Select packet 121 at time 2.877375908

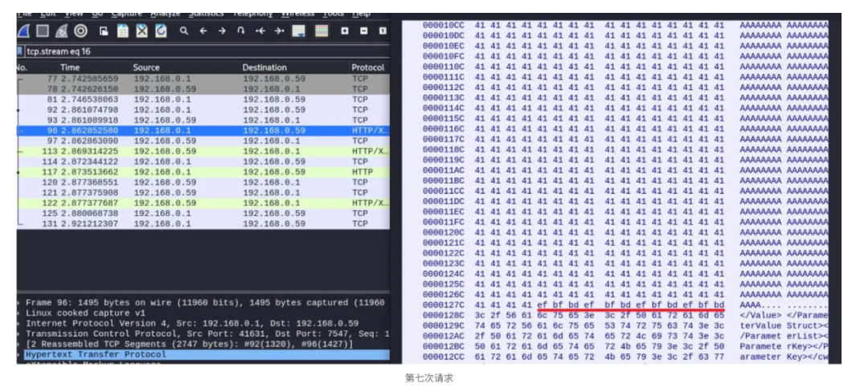(203, 193)
